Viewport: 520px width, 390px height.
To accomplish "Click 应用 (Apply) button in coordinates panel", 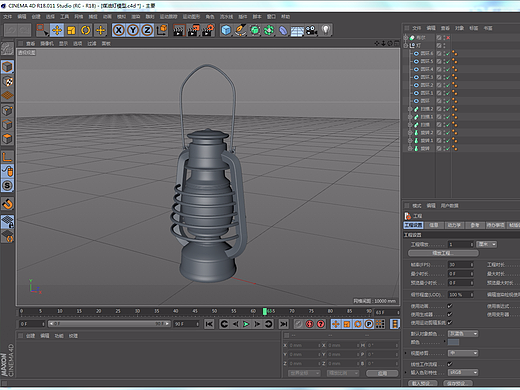I will 382,373.
